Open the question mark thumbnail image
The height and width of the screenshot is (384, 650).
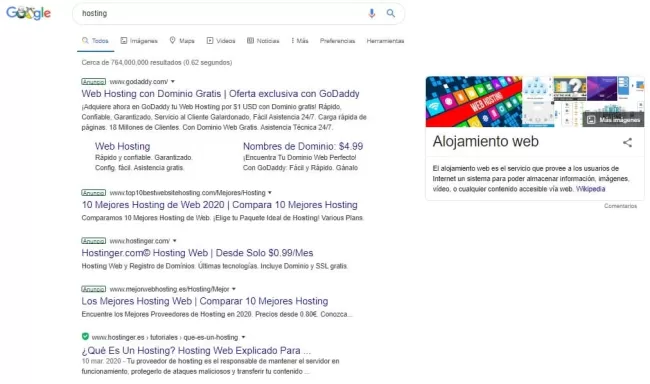[570, 88]
